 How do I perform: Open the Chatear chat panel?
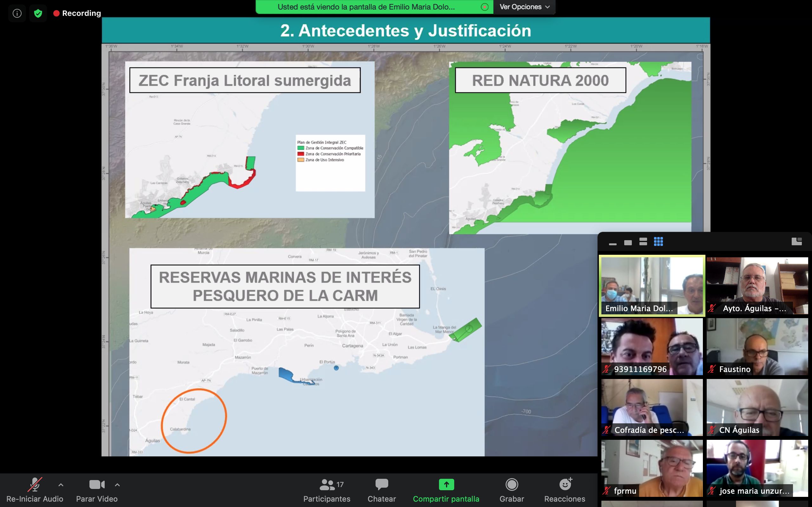382,490
